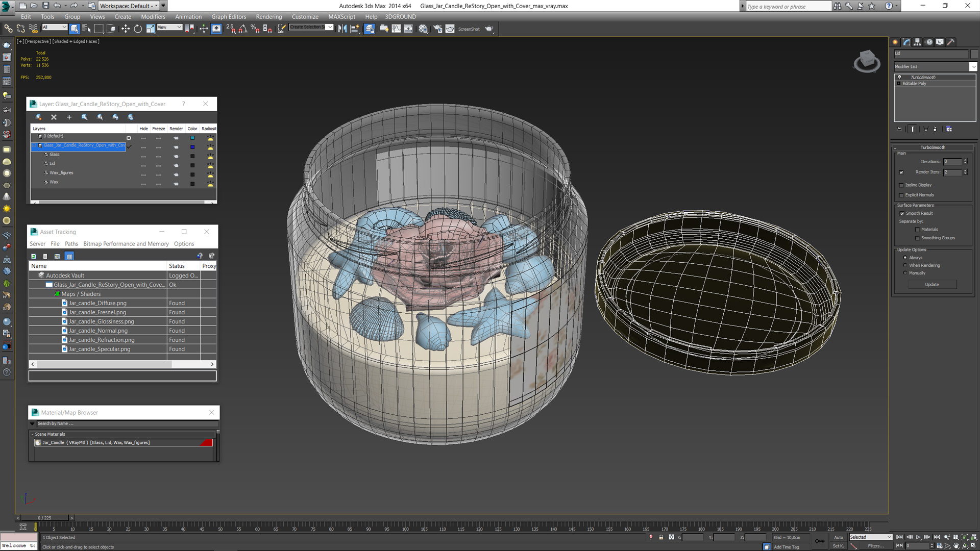This screenshot has width=980, height=551.
Task: Collapse Scene Materials group in Material Browser
Action: point(32,434)
